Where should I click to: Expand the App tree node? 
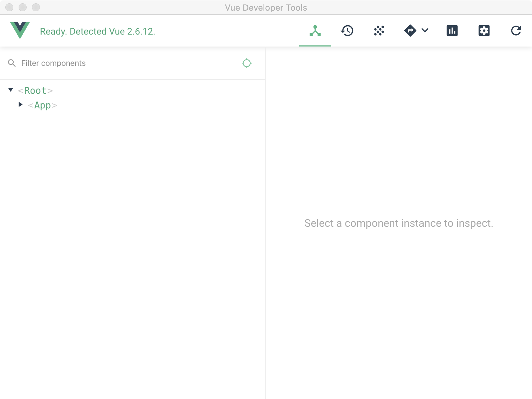[21, 104]
